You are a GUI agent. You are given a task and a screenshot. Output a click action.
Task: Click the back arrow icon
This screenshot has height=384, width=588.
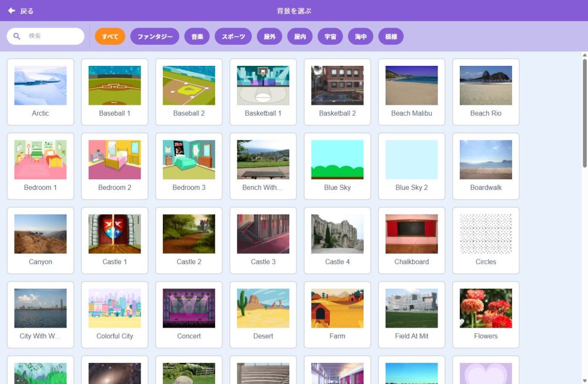click(x=12, y=11)
